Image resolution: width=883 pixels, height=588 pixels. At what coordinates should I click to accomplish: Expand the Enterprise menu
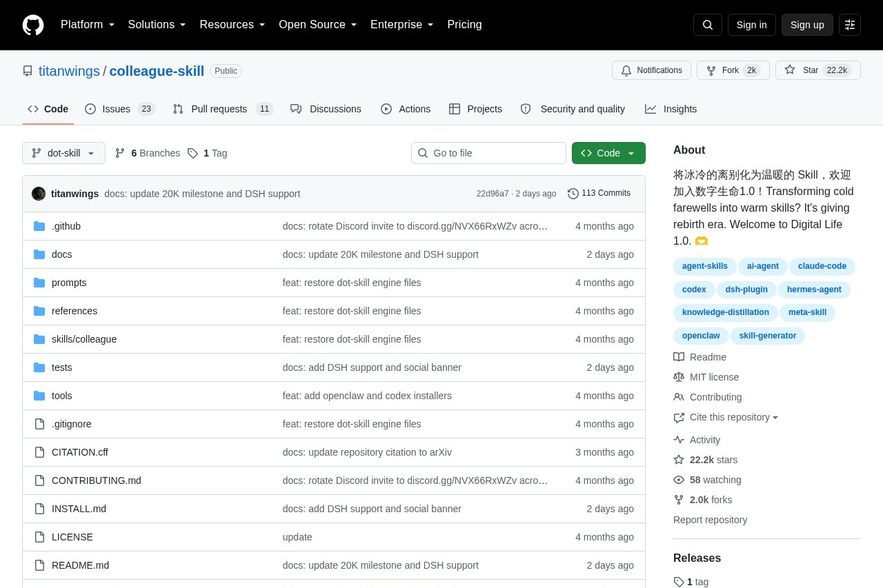tap(401, 25)
